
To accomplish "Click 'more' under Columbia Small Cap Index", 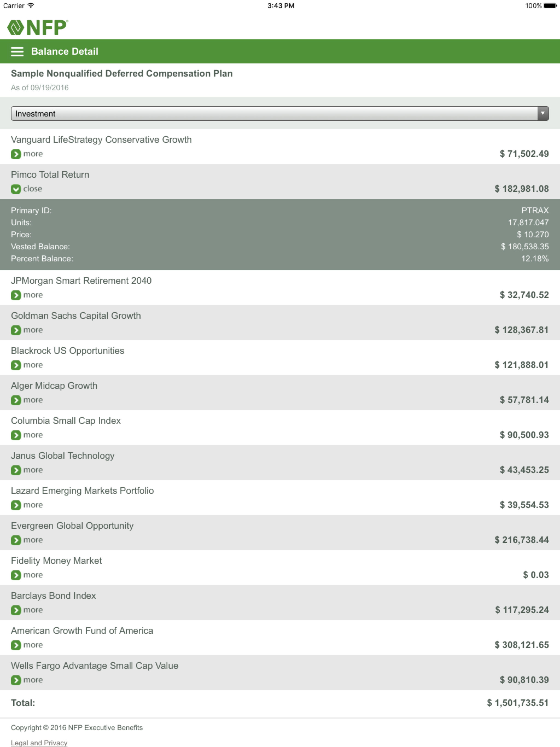I will (x=33, y=435).
